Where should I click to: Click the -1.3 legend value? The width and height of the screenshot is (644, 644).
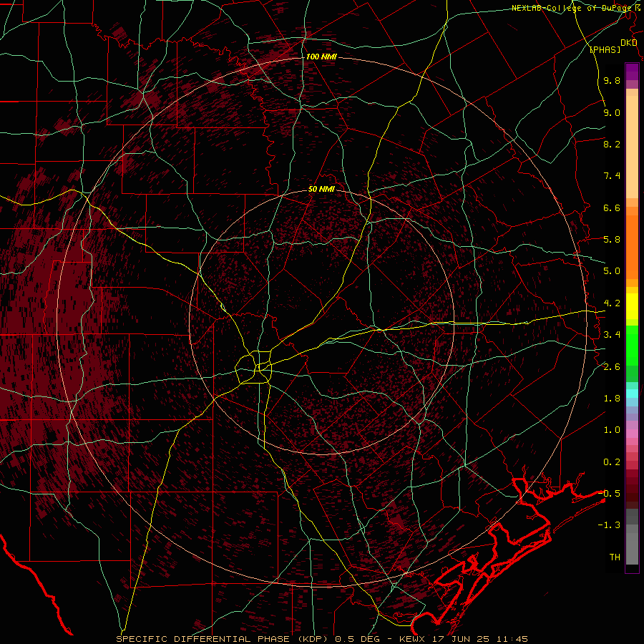point(610,526)
